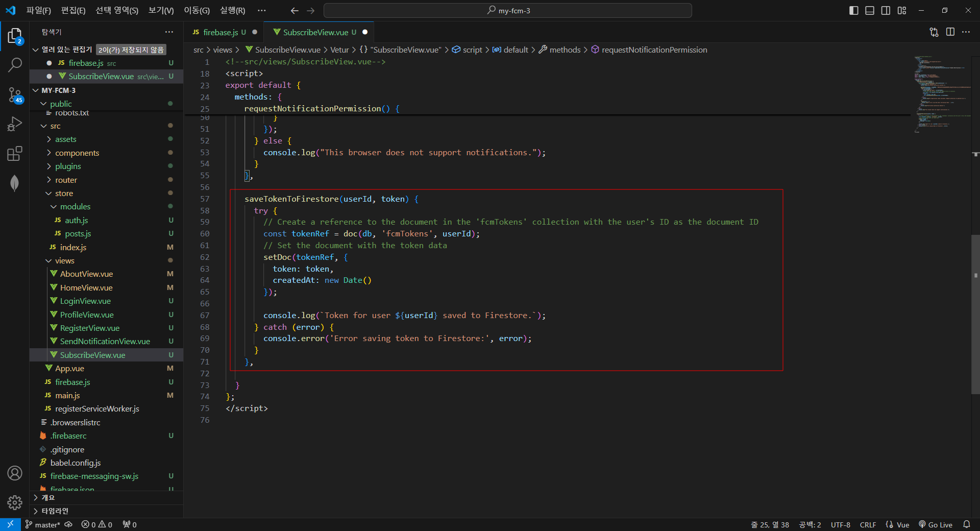Go forward with the right arrow
Screen dimensions: 980x531
[311, 10]
